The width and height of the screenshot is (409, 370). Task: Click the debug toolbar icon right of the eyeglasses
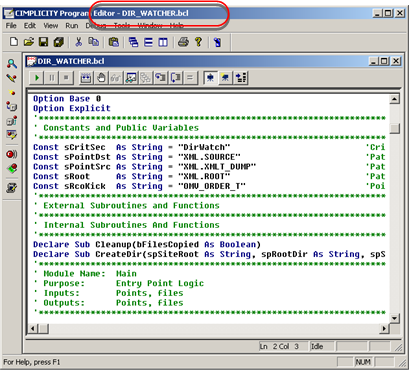131,78
